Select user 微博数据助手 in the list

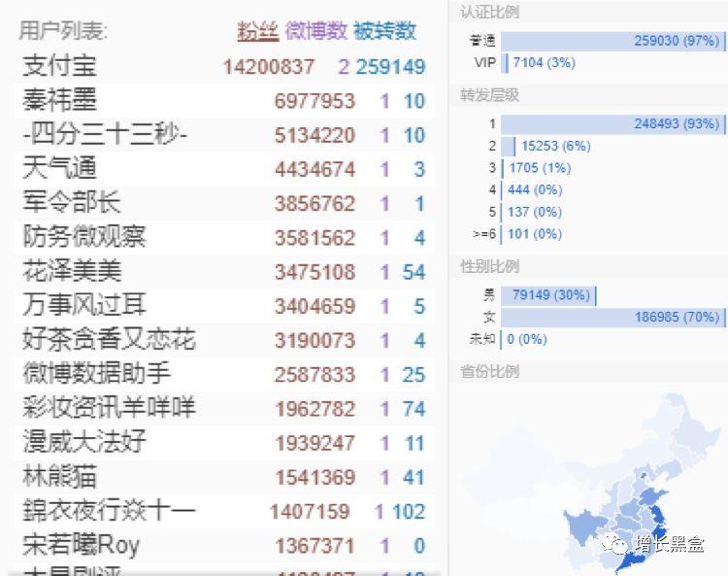click(x=96, y=374)
